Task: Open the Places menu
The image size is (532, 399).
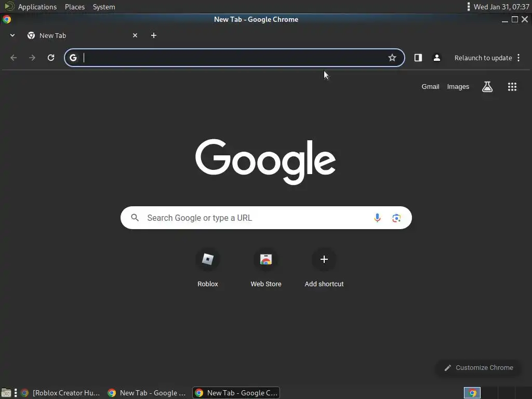Action: pyautogui.click(x=75, y=7)
